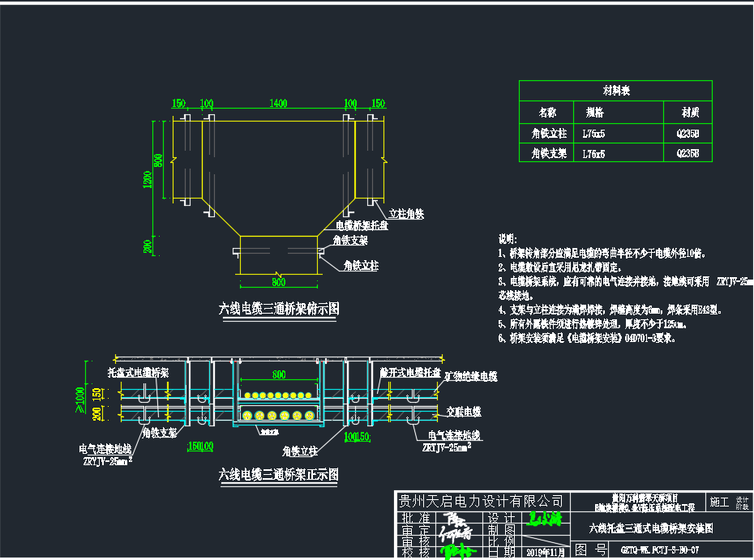The height and width of the screenshot is (560, 754).
Task: Select the 敞开式电缆托盘 label
Action: tap(409, 373)
